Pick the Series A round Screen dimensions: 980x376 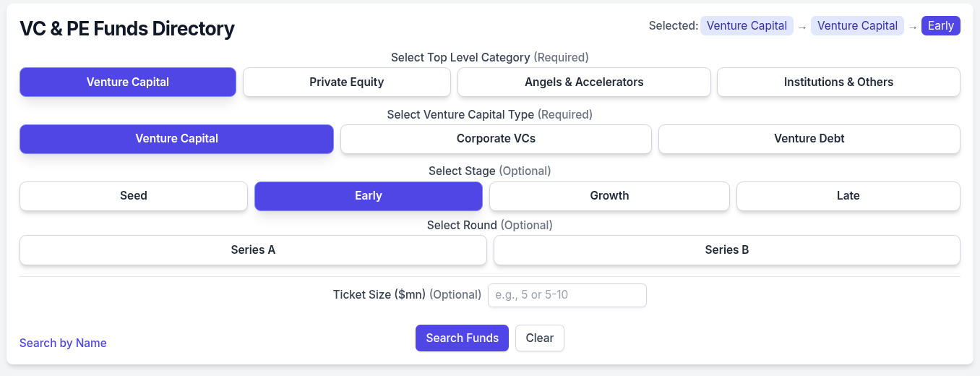(x=253, y=250)
